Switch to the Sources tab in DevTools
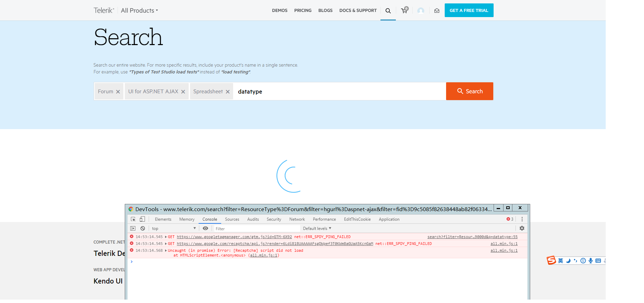 pyautogui.click(x=232, y=219)
